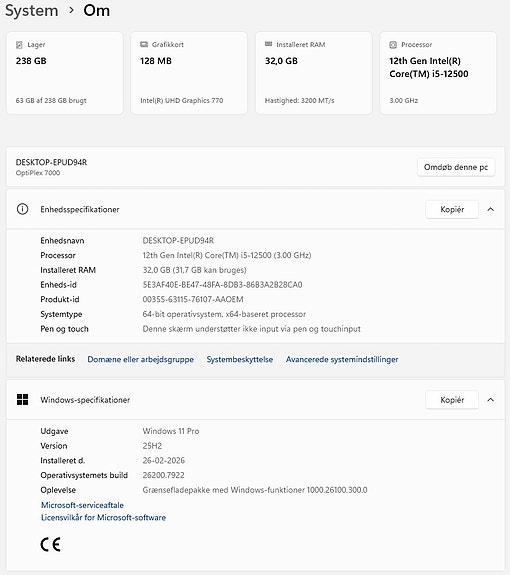Copy device specs with Kopiér button
This screenshot has height=575, width=510.
(x=452, y=209)
